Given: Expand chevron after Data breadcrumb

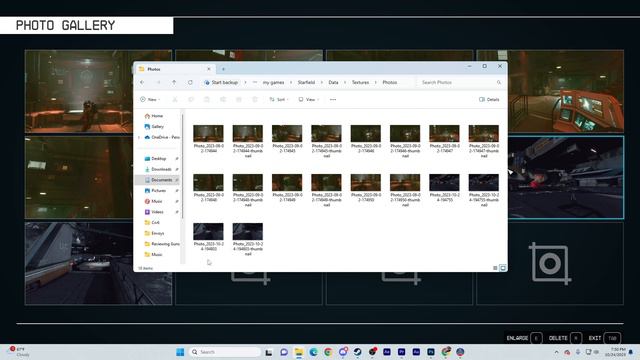Looking at the screenshot, I should click(x=345, y=82).
